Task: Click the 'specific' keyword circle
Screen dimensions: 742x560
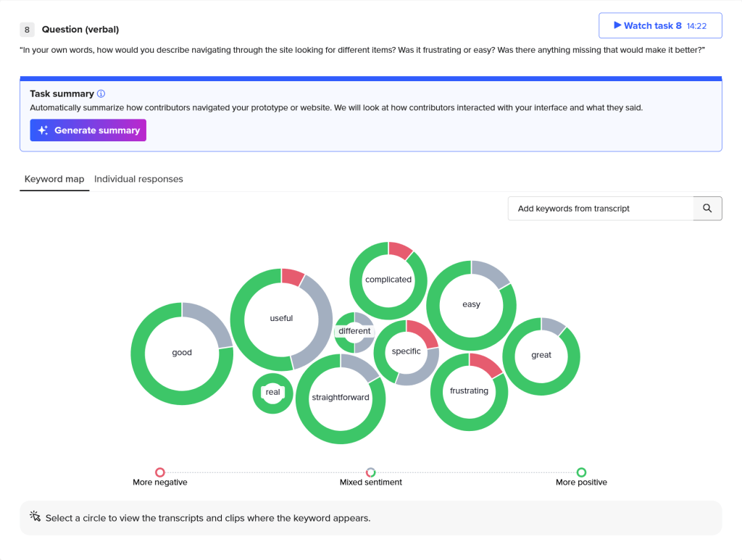Action: [x=406, y=351]
